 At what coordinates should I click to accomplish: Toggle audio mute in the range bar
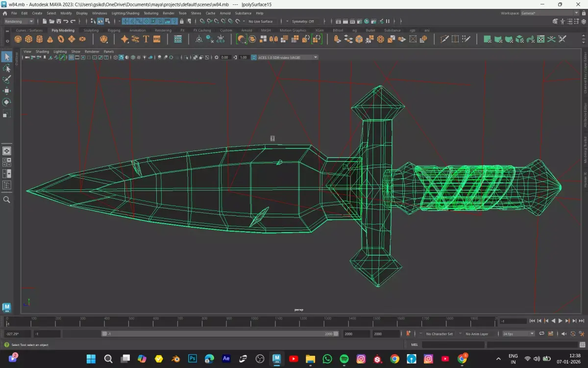tap(563, 334)
